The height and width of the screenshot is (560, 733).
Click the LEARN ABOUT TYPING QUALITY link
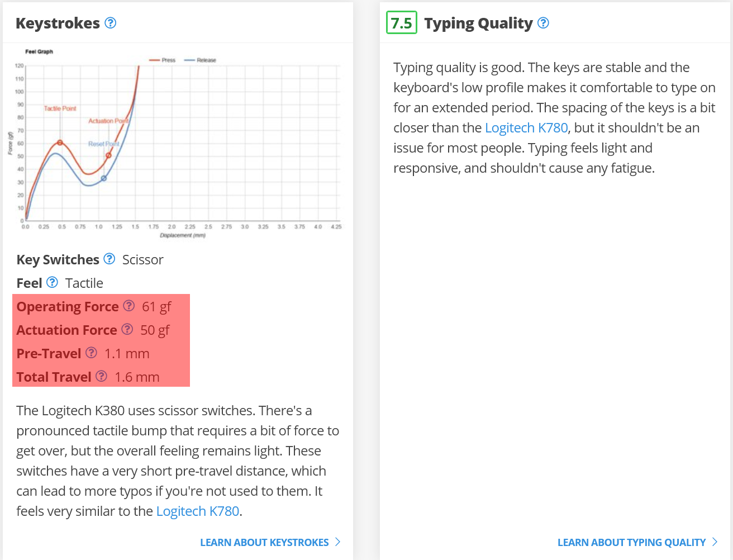[x=631, y=543]
